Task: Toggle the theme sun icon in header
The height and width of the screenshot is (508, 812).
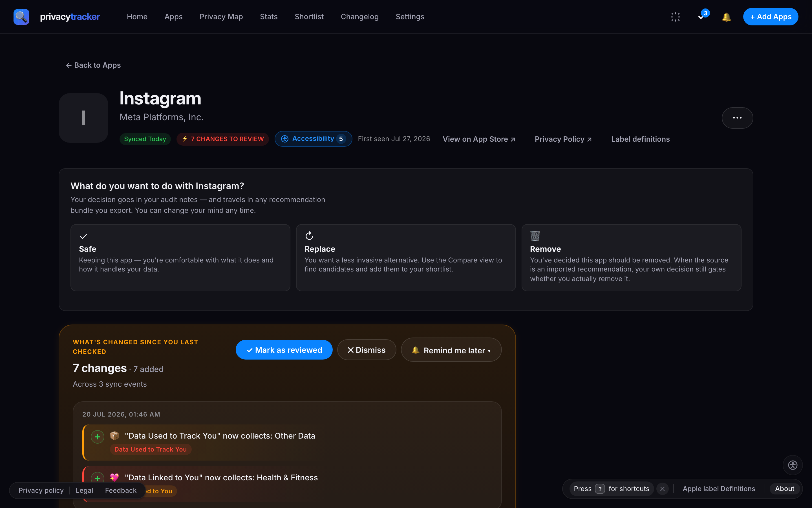Action: click(676, 17)
